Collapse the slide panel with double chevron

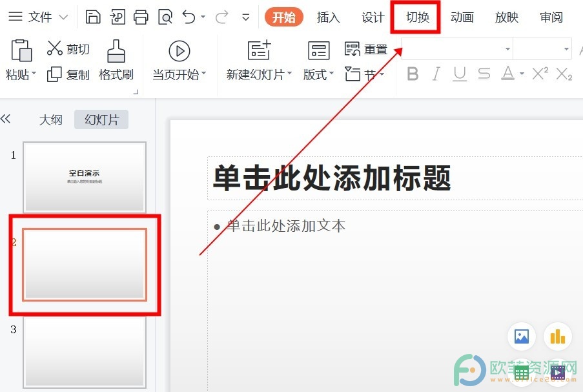pos(6,119)
